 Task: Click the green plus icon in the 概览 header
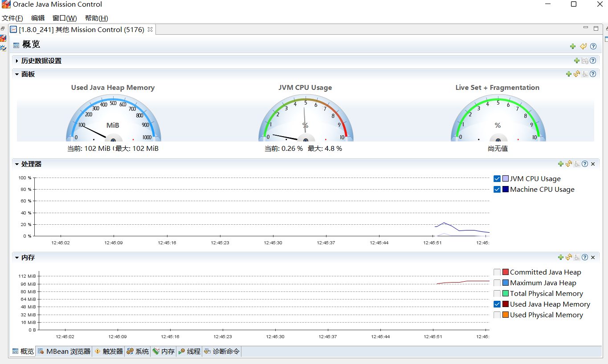click(x=573, y=46)
